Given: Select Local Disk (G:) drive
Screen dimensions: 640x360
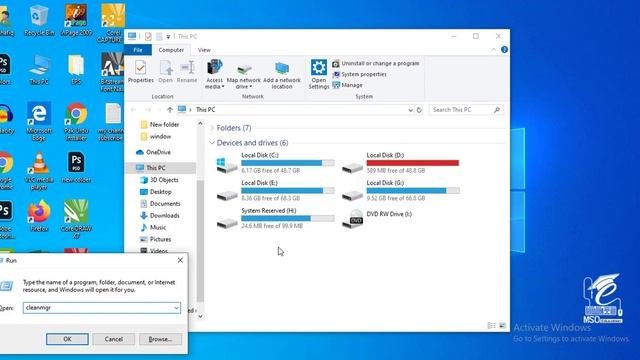Looking at the screenshot, I should 401,191.
